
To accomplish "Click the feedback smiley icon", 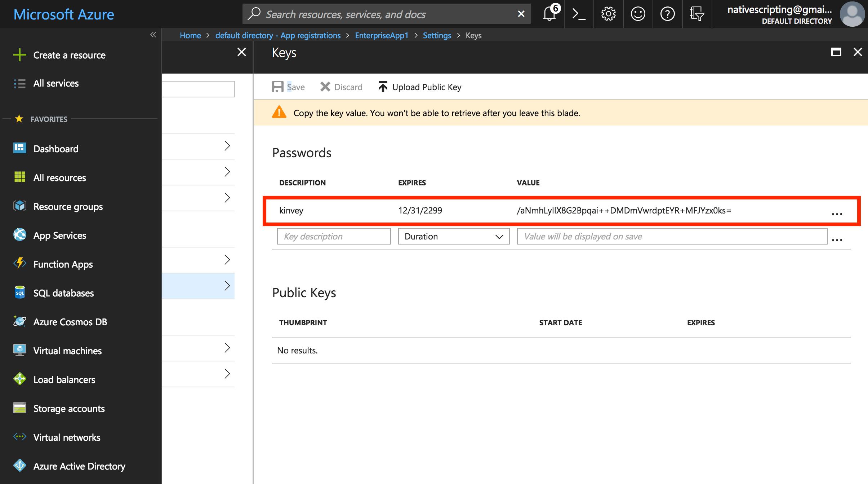I will coord(638,14).
